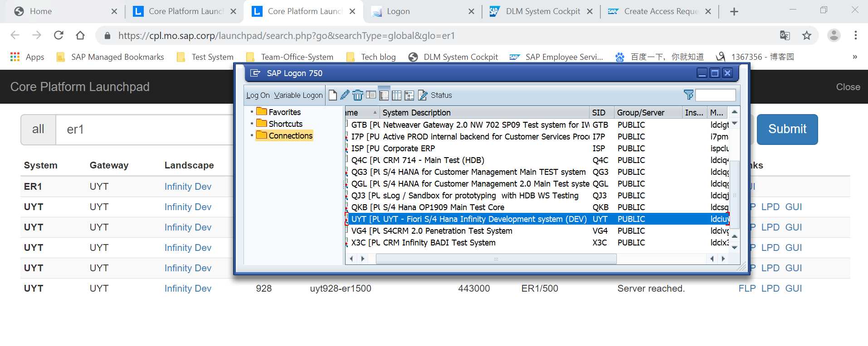Click the blue Submit button
Image resolution: width=868 pixels, height=346 pixels.
pyautogui.click(x=787, y=129)
